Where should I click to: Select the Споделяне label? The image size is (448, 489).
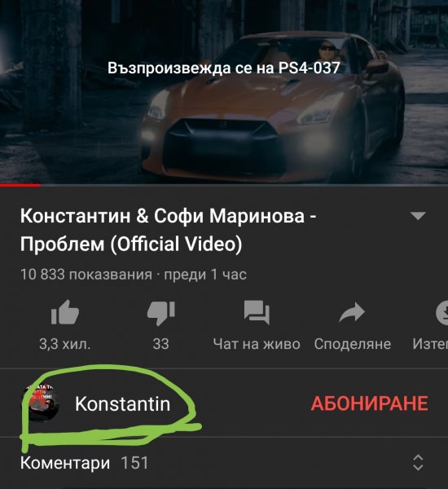[x=352, y=344]
